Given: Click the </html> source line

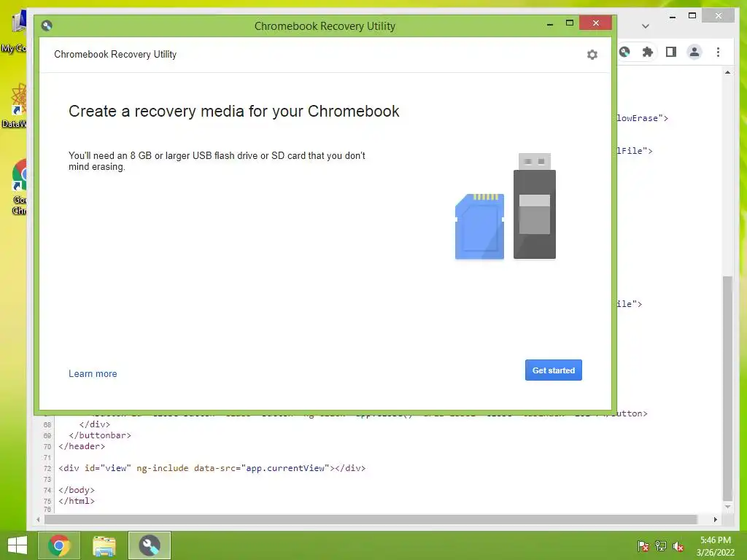Looking at the screenshot, I should tap(76, 501).
